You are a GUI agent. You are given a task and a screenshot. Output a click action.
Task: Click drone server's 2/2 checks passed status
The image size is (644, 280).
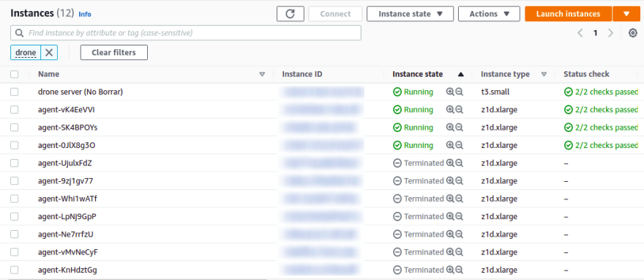point(601,92)
